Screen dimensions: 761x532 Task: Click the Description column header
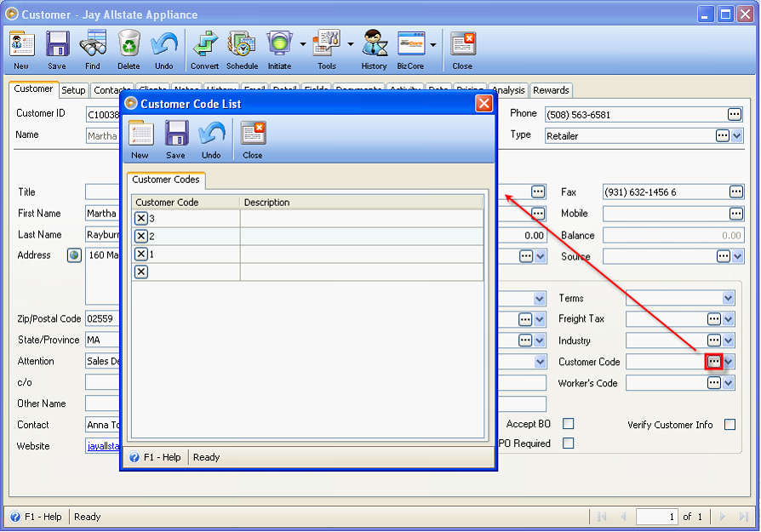pos(362,203)
